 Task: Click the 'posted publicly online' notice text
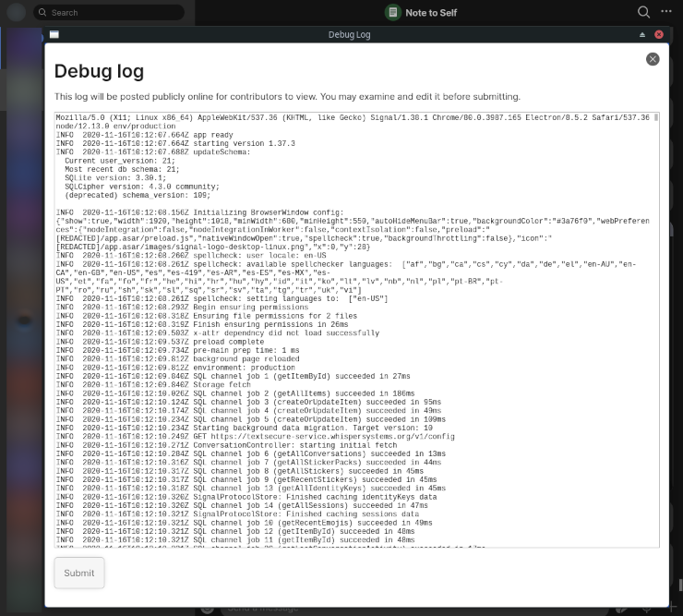click(x=287, y=96)
